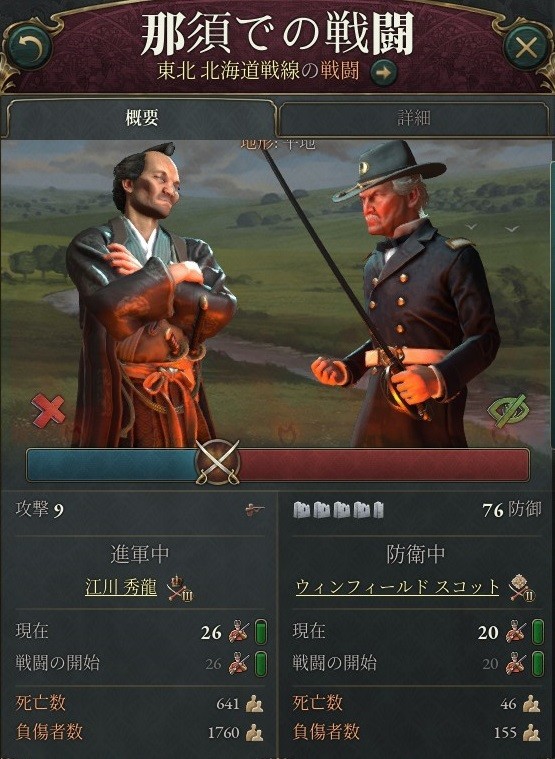Click defender 負傷者数 wounded icon

531,732
